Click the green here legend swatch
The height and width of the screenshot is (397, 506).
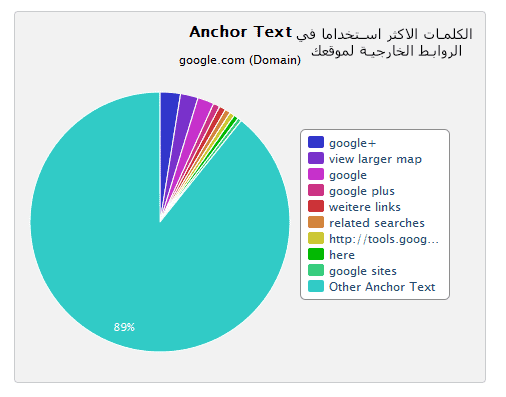click(x=316, y=254)
